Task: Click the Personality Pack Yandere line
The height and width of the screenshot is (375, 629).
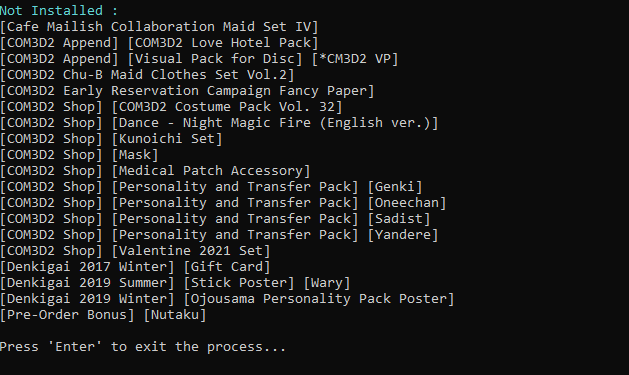Action: 219,235
